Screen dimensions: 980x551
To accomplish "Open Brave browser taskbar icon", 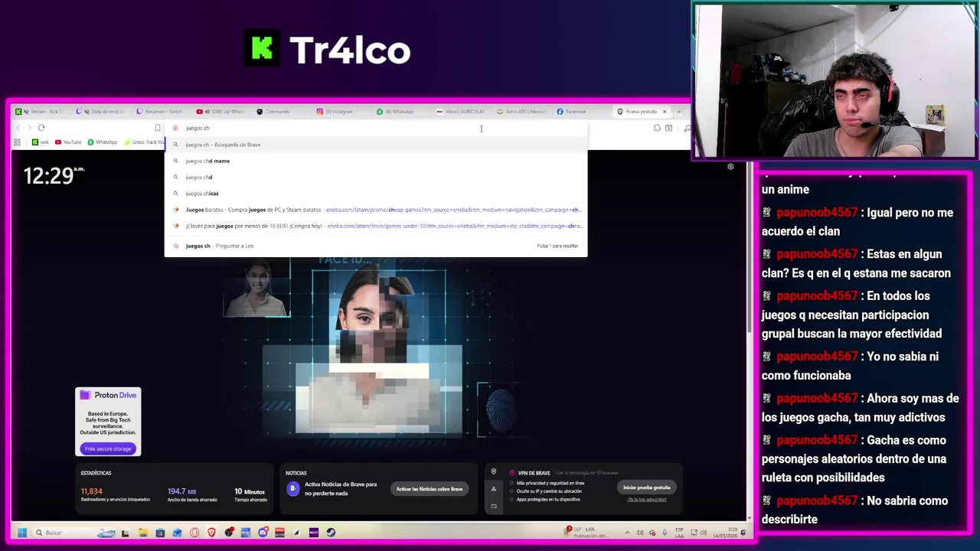I will click(212, 533).
